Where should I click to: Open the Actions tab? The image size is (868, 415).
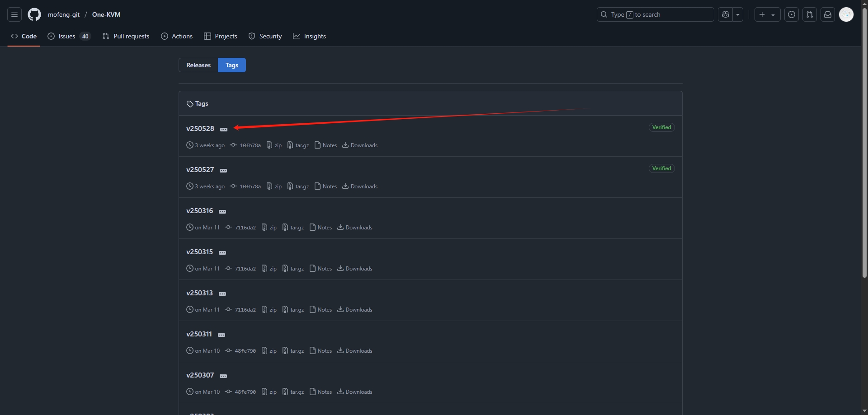[x=177, y=36]
